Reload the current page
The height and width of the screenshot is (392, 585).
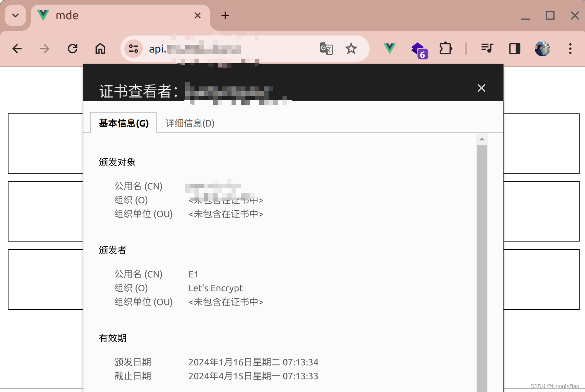coord(73,49)
